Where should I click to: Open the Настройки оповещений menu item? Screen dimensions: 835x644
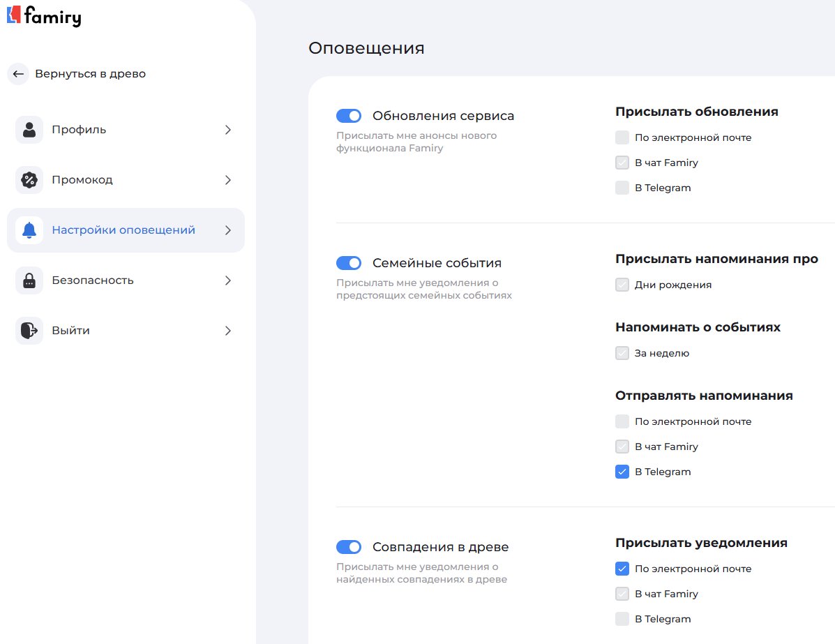point(123,230)
